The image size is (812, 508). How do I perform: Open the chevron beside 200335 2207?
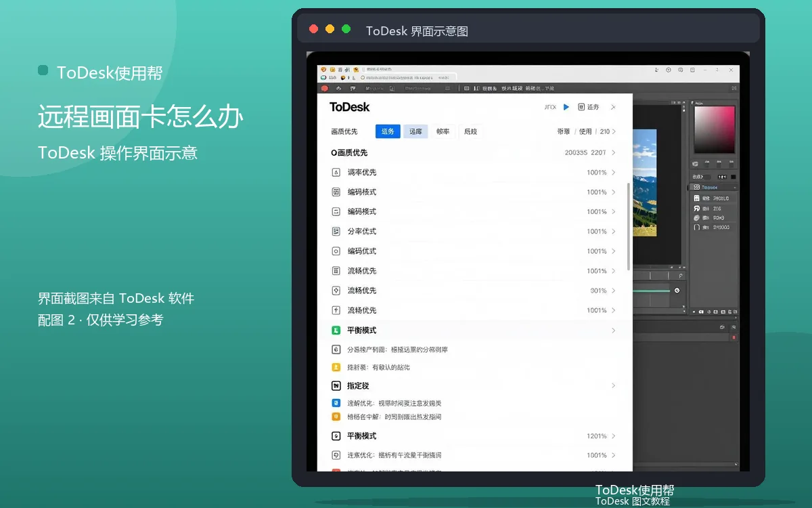click(x=614, y=152)
